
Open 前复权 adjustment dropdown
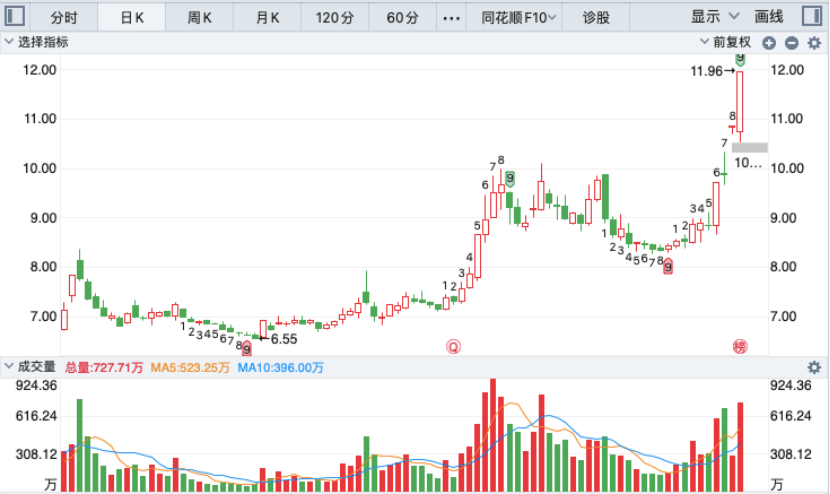tap(726, 42)
